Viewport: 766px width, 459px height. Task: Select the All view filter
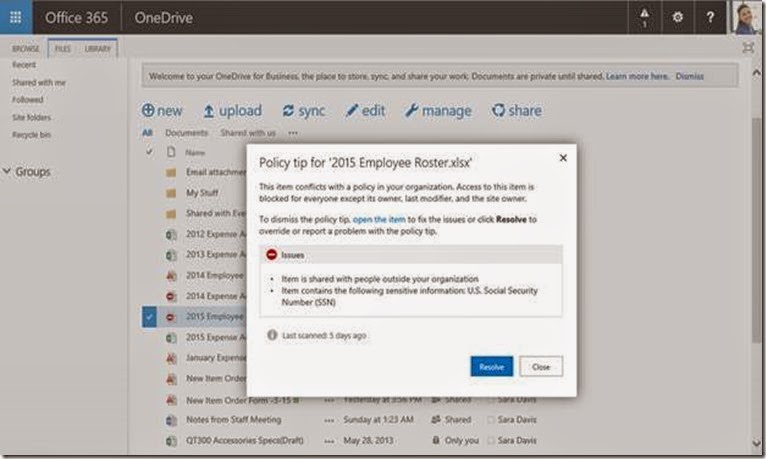click(x=147, y=133)
